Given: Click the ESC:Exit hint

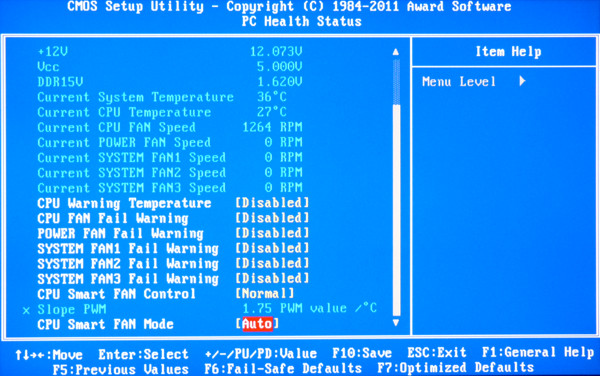Looking at the screenshot, I should (x=437, y=352).
